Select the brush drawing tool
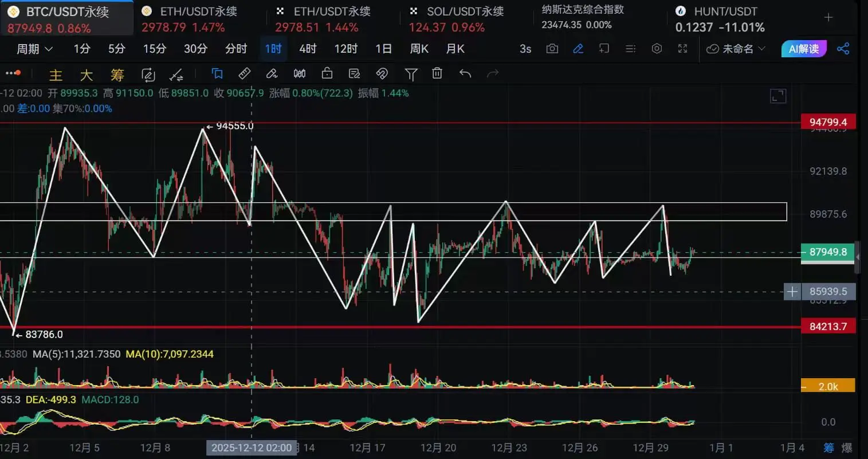Image resolution: width=868 pixels, height=459 pixels. click(272, 73)
